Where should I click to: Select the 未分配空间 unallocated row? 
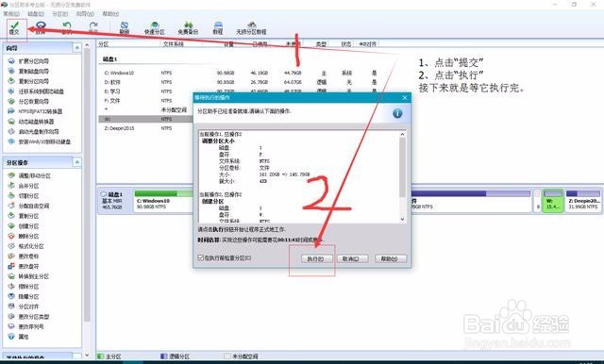pos(145,109)
